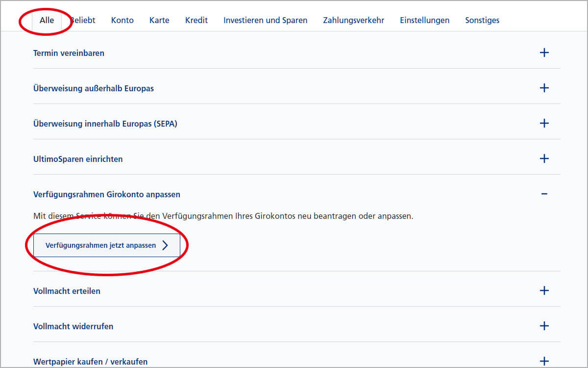The image size is (588, 368).
Task: Collapse Verfügungsrahmen Girokonto anpassen section
Action: pos(544,194)
